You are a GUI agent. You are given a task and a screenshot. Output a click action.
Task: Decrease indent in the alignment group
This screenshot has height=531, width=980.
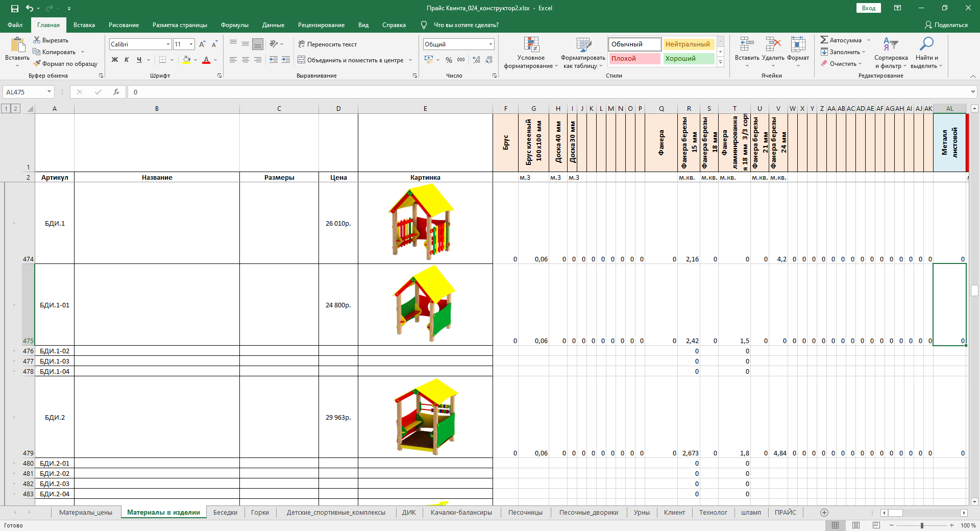(x=274, y=60)
